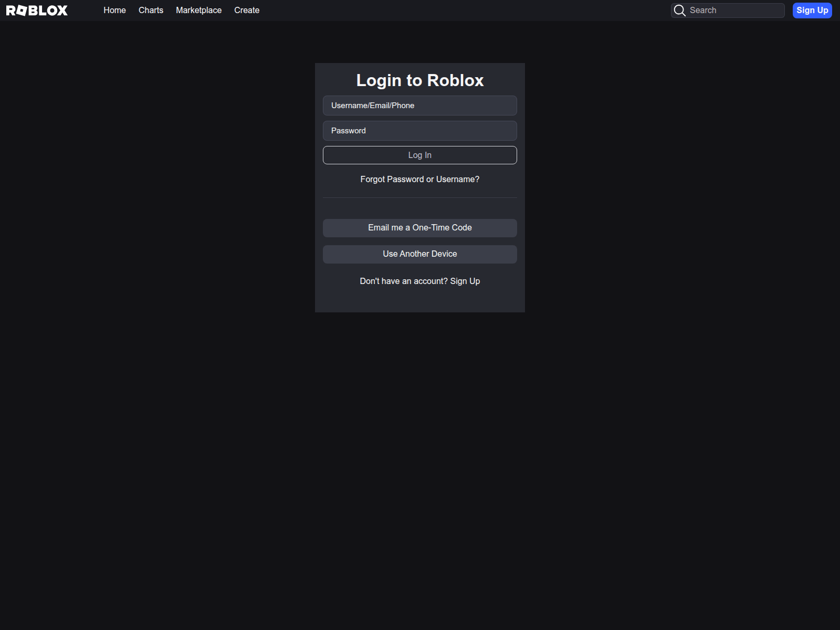Go to the Marketplace navigation item
840x630 pixels.
[198, 10]
